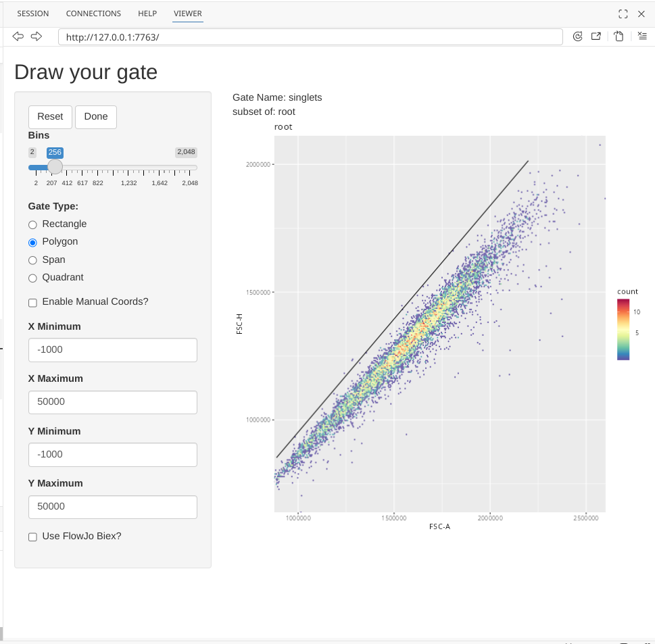655x644 pixels.
Task: Open the Help tab
Action: tap(147, 14)
